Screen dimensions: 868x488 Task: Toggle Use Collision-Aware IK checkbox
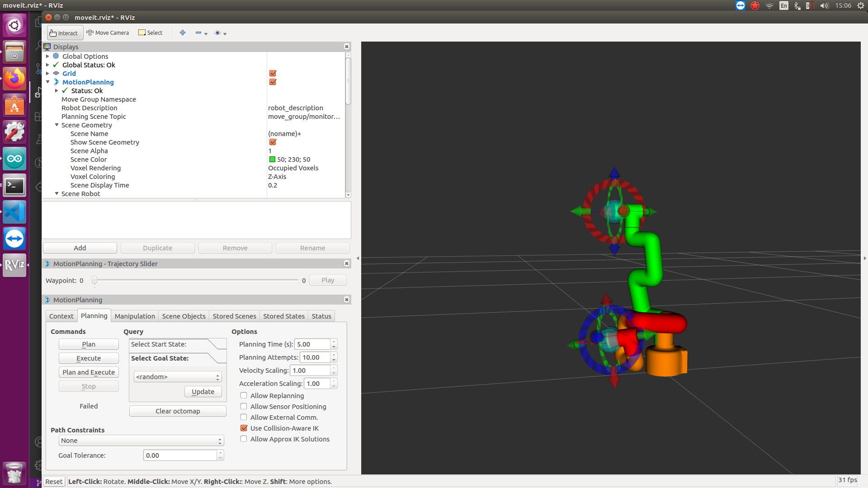(243, 428)
